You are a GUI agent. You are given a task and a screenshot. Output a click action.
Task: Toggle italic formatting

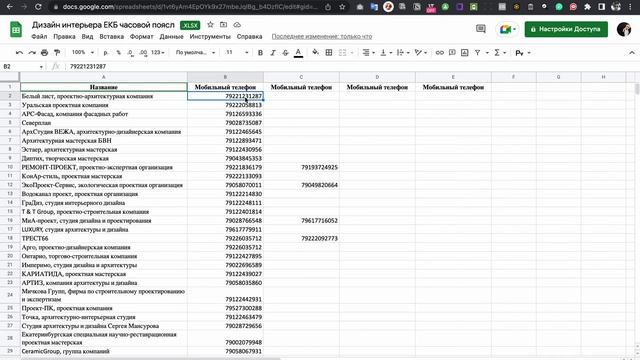point(273,53)
